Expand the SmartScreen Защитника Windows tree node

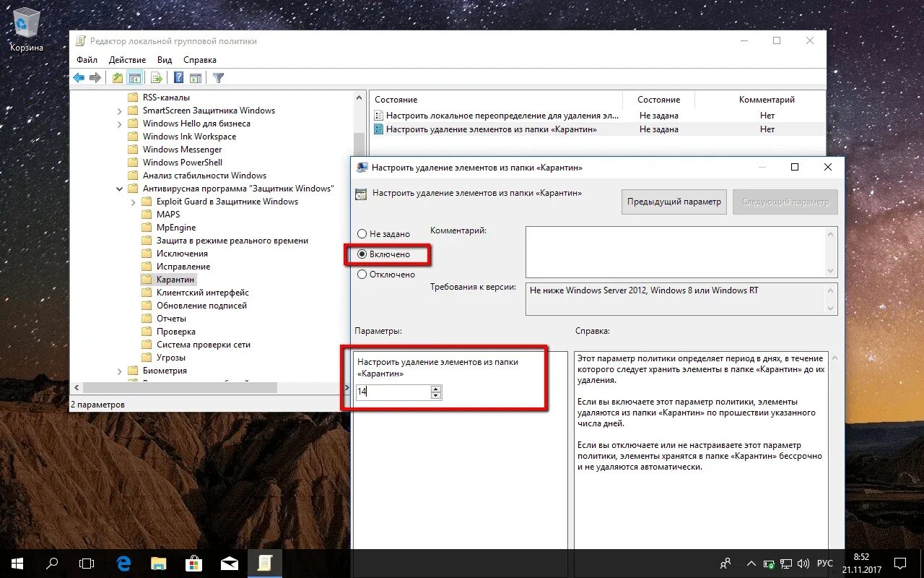(120, 111)
